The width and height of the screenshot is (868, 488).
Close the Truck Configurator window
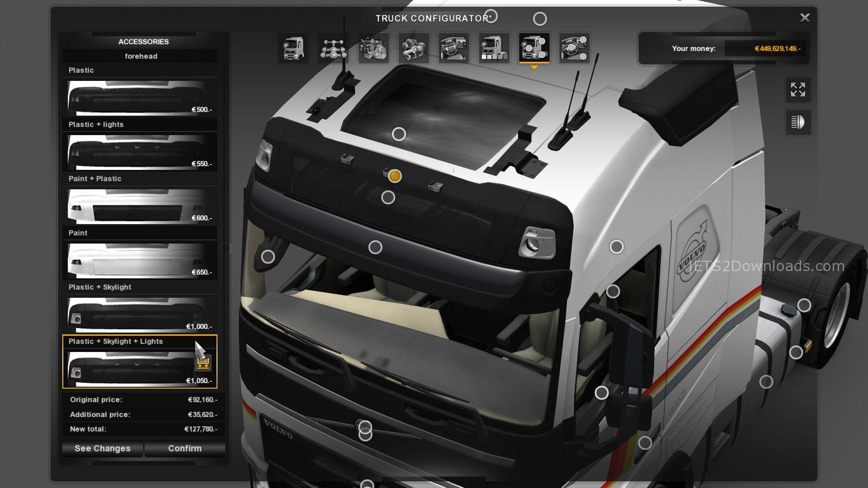[805, 18]
